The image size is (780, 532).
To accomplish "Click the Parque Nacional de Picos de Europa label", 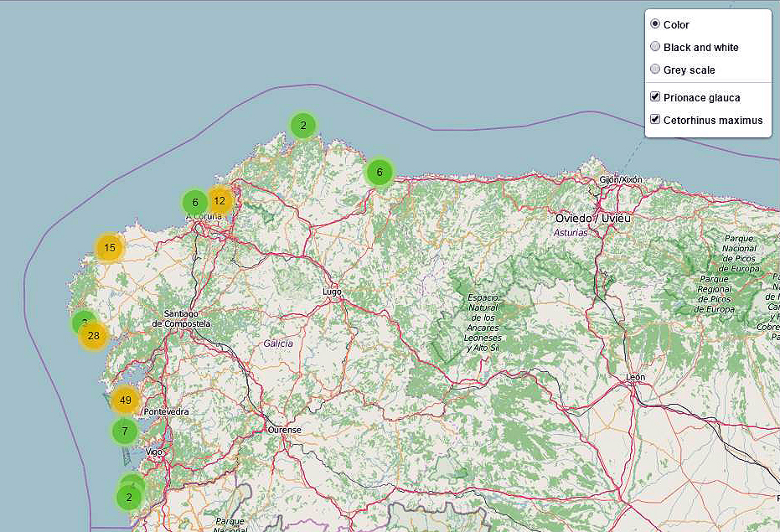I will (740, 256).
